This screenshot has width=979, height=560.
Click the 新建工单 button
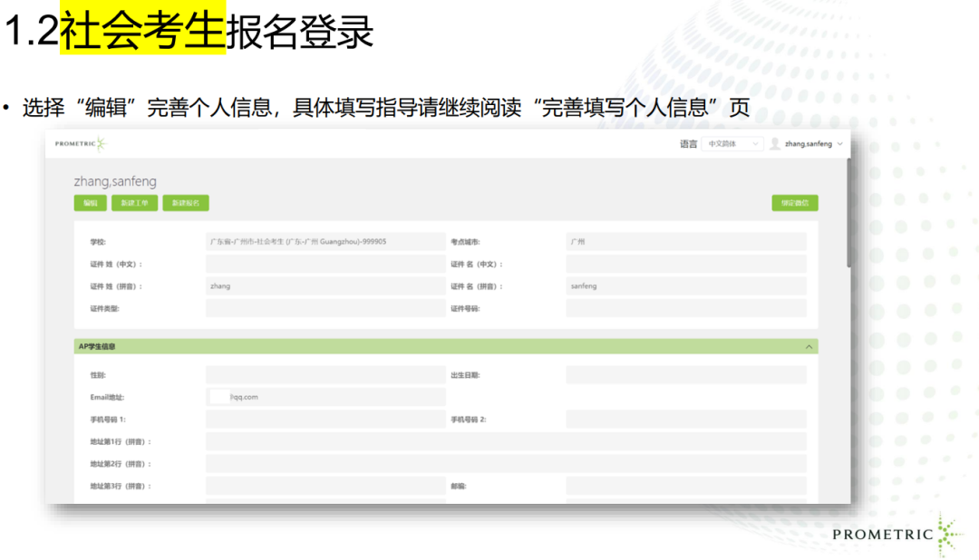(135, 203)
